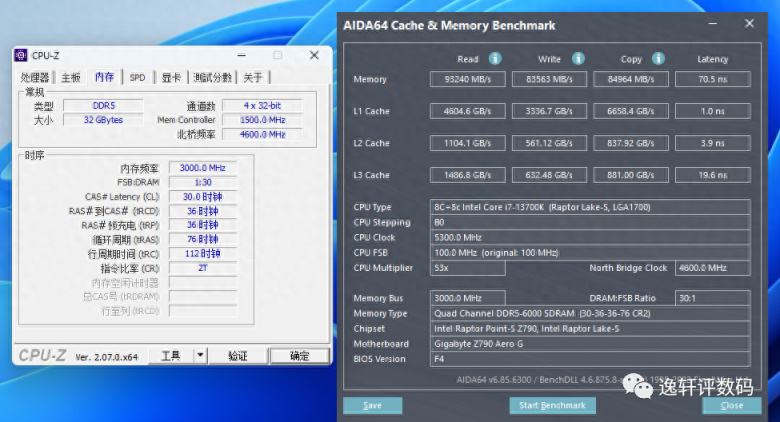Open the 测试分数 tab in CPU-Z
This screenshot has height=422, width=780.
[212, 78]
